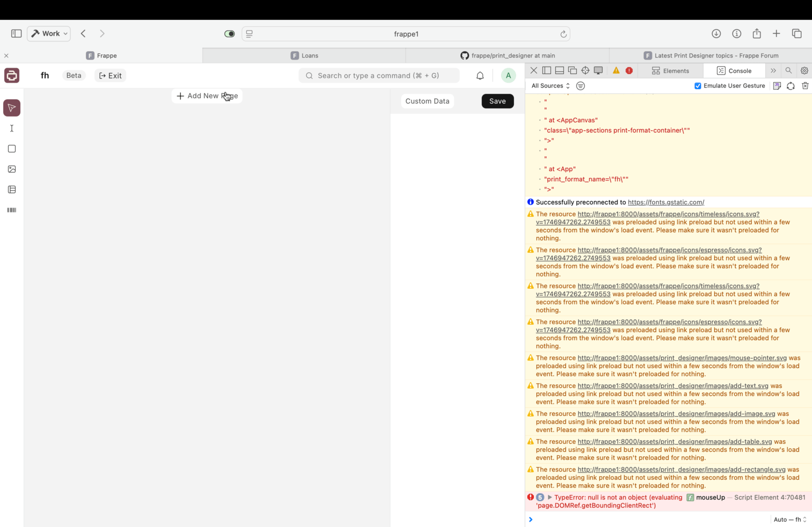This screenshot has height=527, width=812.
Task: Dock inspector to the side
Action: 547,70
